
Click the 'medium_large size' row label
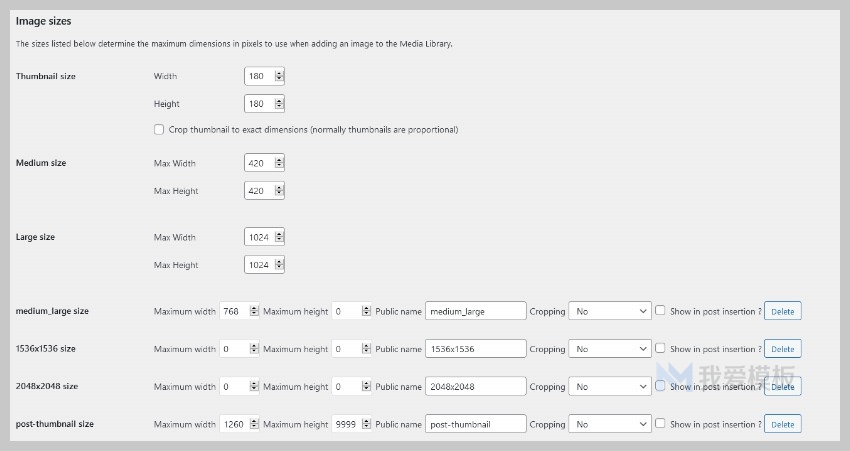click(52, 311)
